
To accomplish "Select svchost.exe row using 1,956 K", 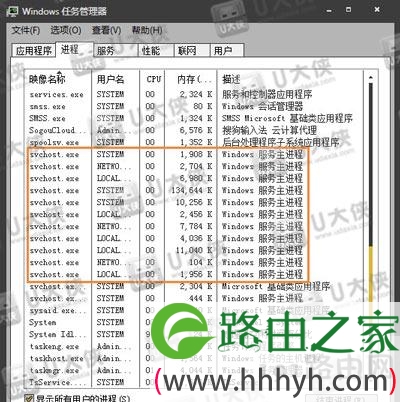I will [x=193, y=274].
